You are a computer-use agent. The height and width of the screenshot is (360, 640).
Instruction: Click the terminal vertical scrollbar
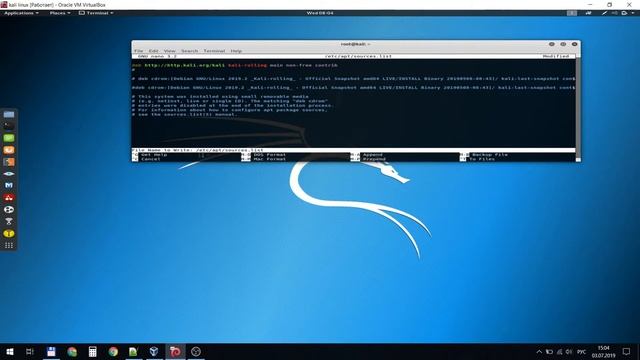click(578, 106)
